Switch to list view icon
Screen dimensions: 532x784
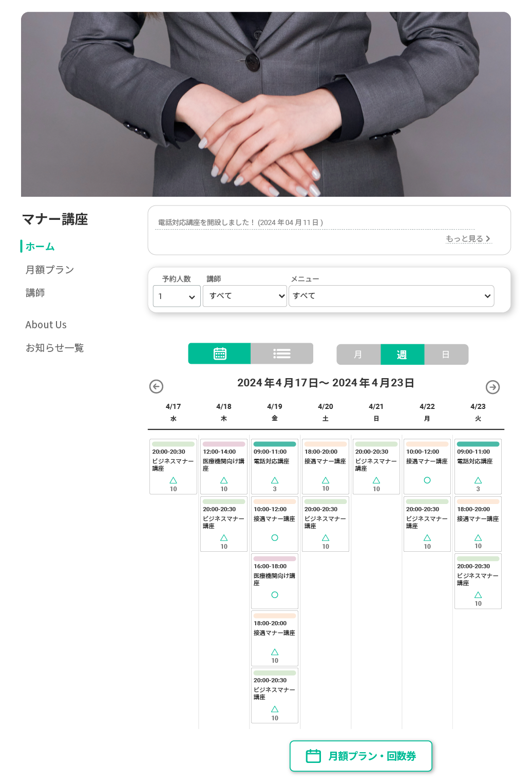(x=282, y=353)
